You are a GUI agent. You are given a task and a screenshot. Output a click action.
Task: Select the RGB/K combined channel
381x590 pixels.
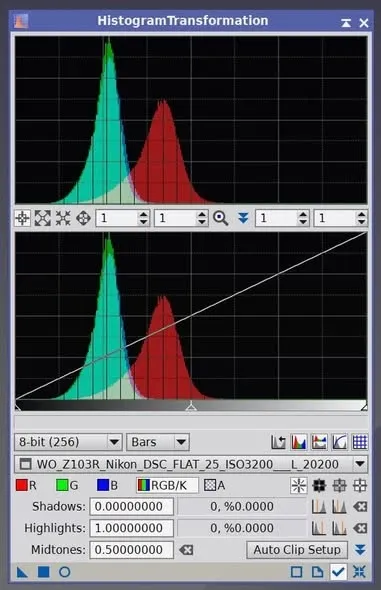pos(167,485)
